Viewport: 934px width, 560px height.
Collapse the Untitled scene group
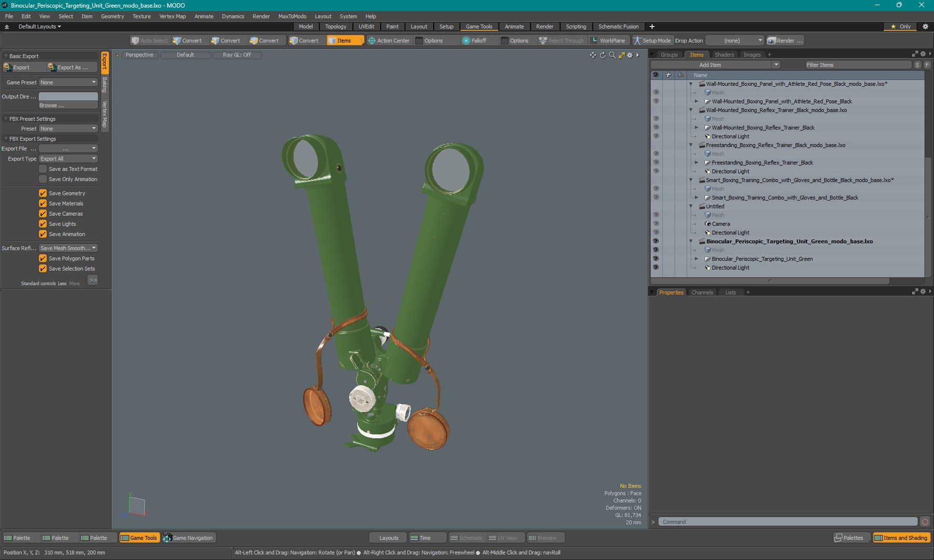click(691, 206)
